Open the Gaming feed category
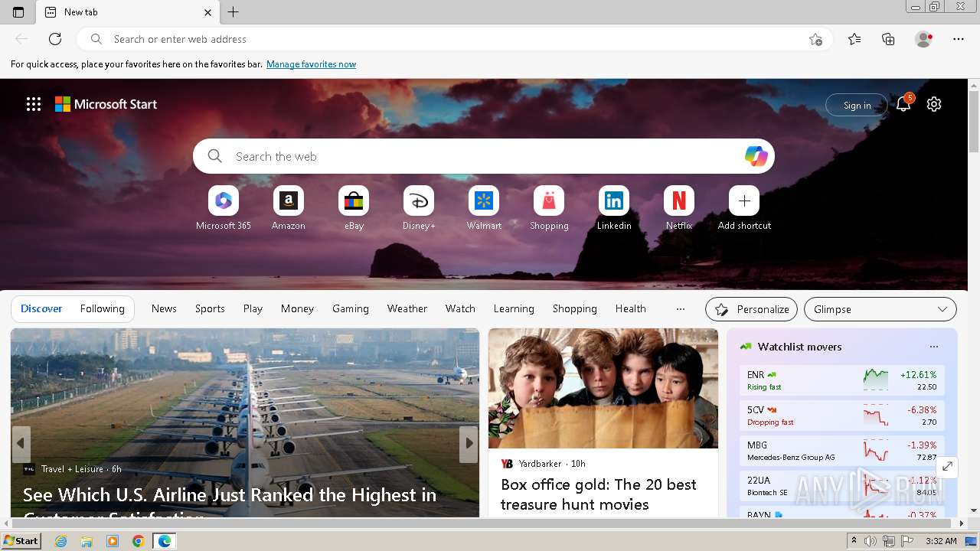 pos(351,308)
